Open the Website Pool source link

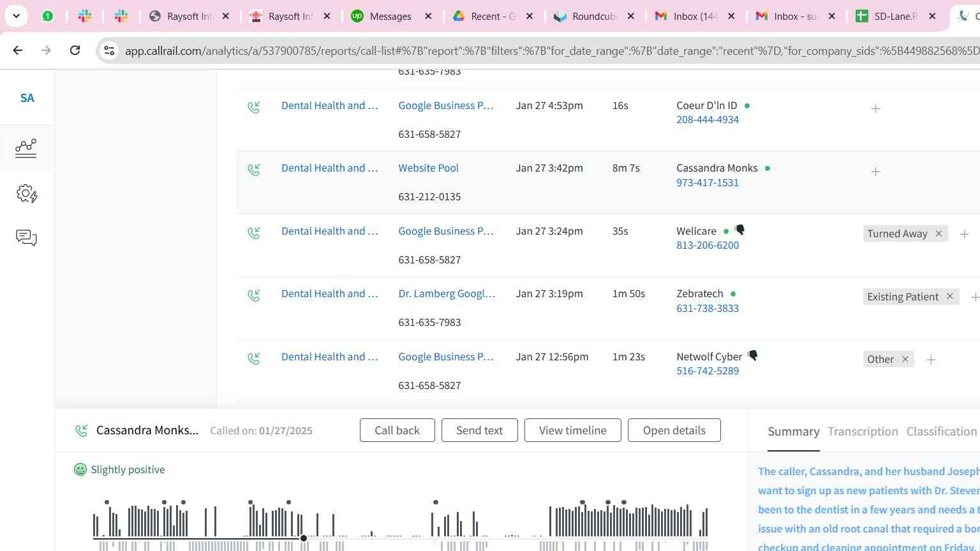428,168
